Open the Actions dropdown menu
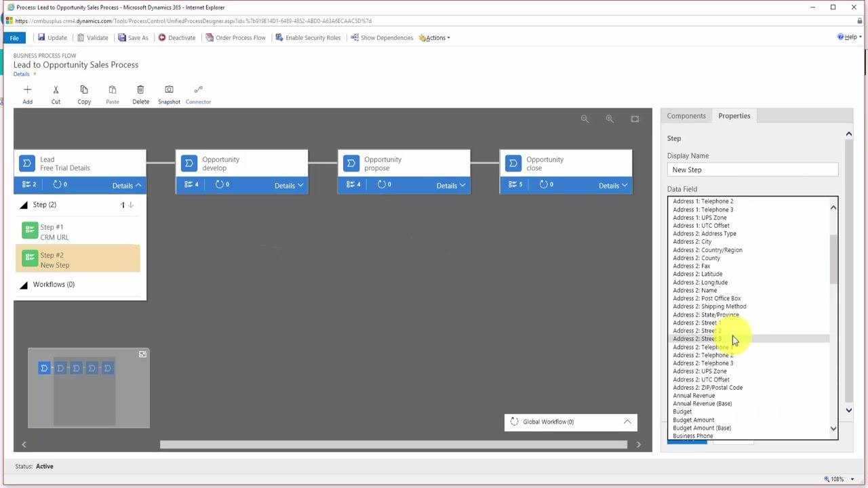The width and height of the screenshot is (868, 488). tap(434, 37)
